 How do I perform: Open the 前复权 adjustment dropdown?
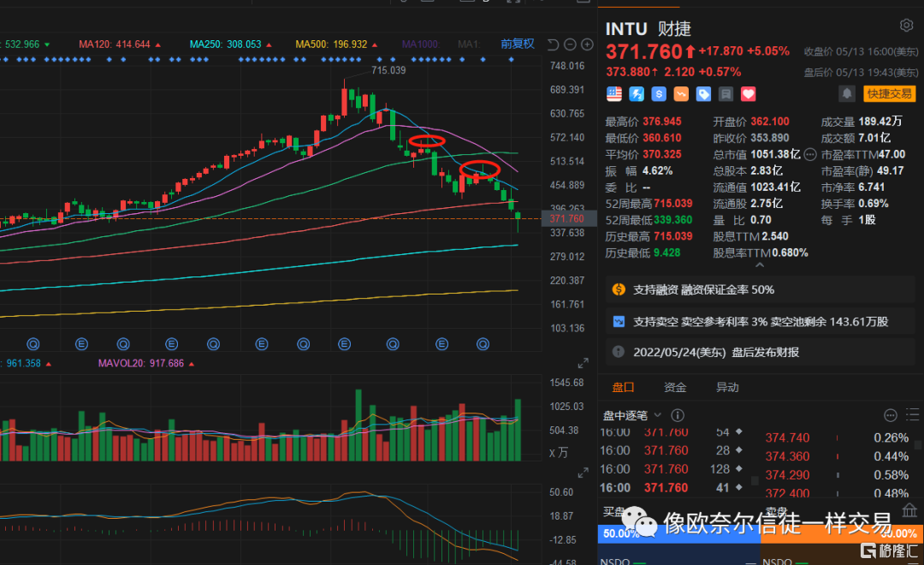tap(518, 44)
